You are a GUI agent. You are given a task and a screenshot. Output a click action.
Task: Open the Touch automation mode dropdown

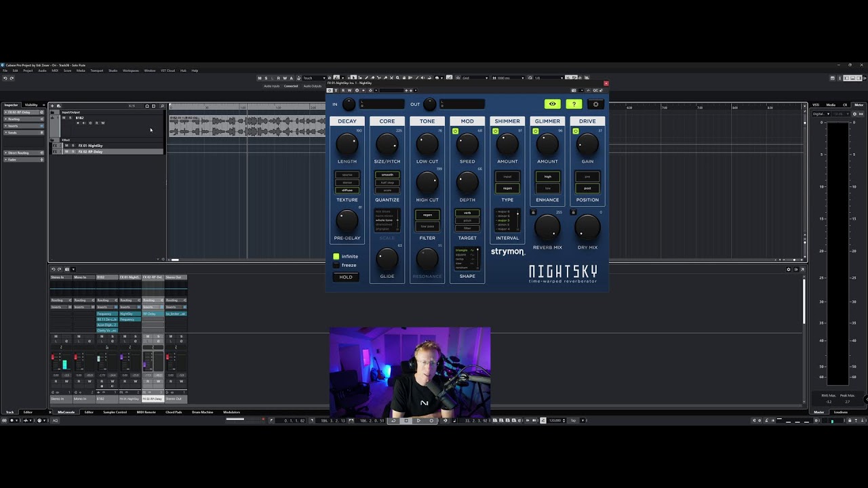pyautogui.click(x=313, y=78)
